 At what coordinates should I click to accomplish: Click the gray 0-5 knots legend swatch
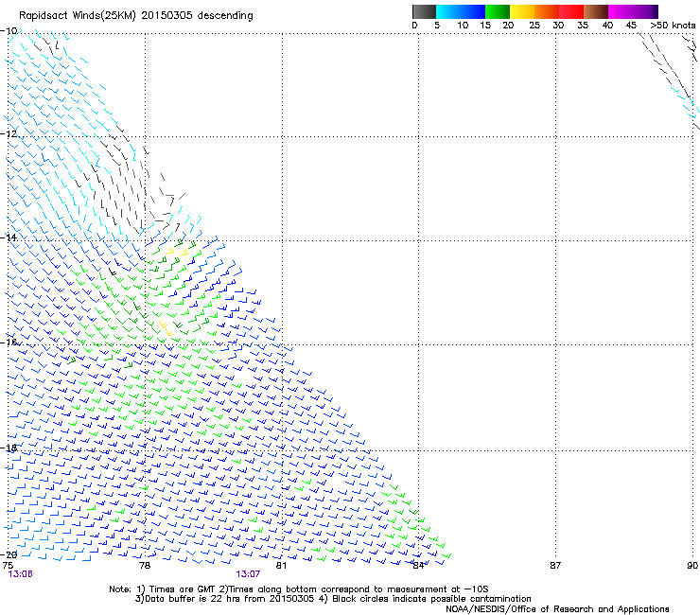pyautogui.click(x=424, y=11)
